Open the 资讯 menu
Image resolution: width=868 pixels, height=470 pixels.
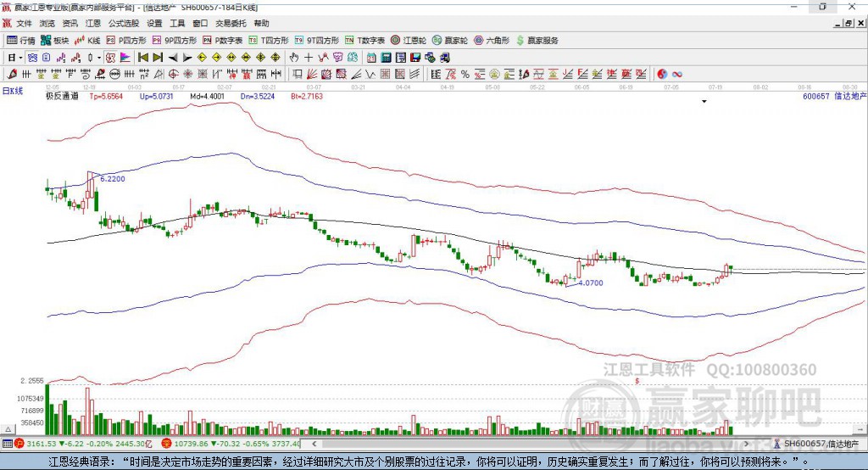point(70,23)
